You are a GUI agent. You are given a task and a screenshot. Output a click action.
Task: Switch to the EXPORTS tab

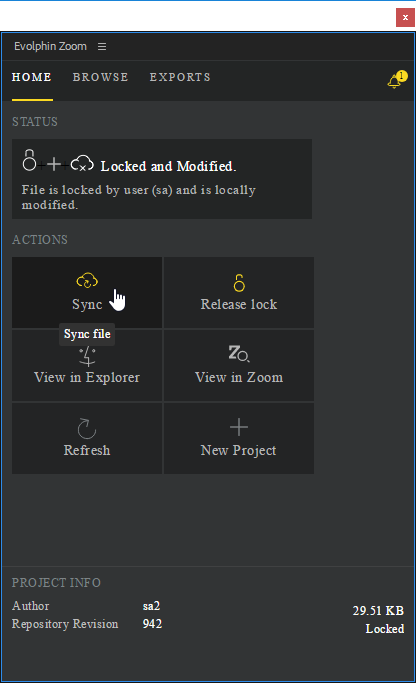[x=180, y=77]
